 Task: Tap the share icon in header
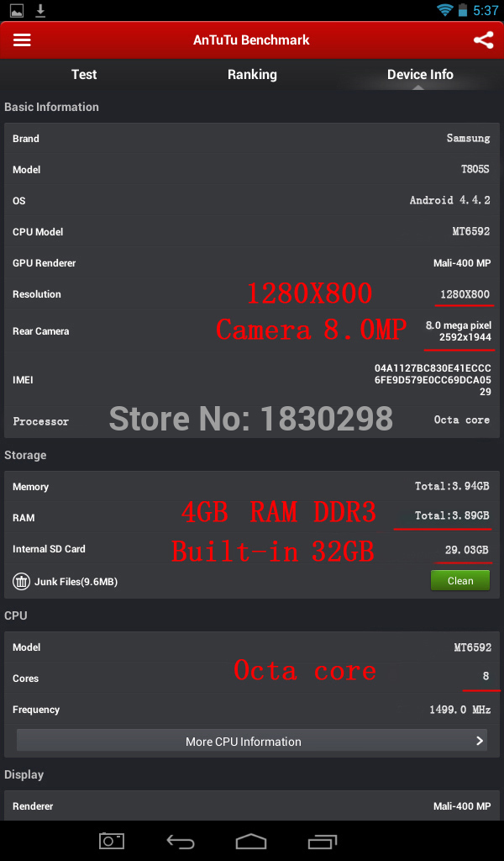[x=483, y=40]
